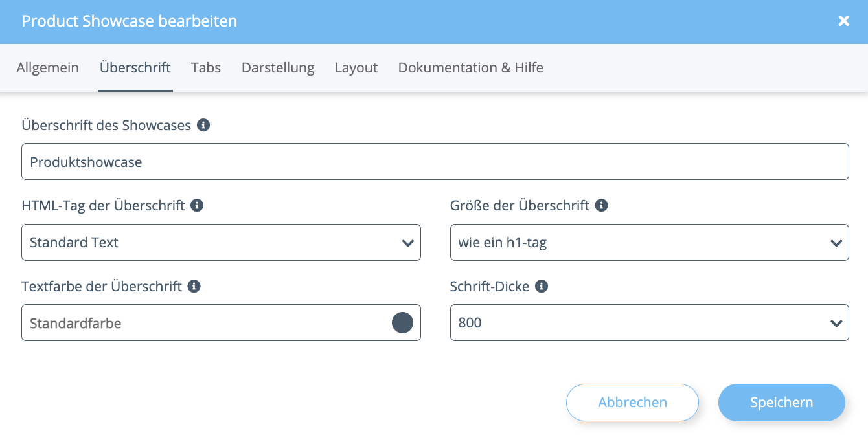Click the chevron on the HTML-Tag dropdown
Viewport: 868px width, 444px height.
point(408,242)
